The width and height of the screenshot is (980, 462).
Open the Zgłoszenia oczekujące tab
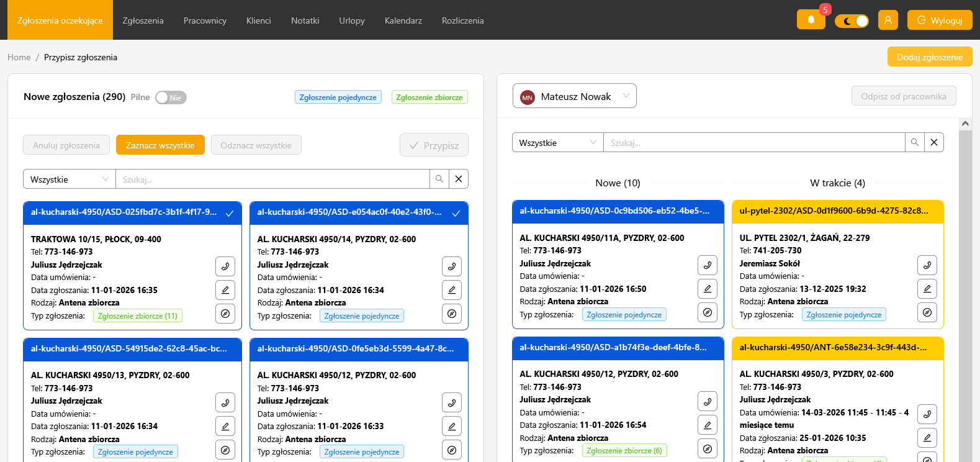60,20
